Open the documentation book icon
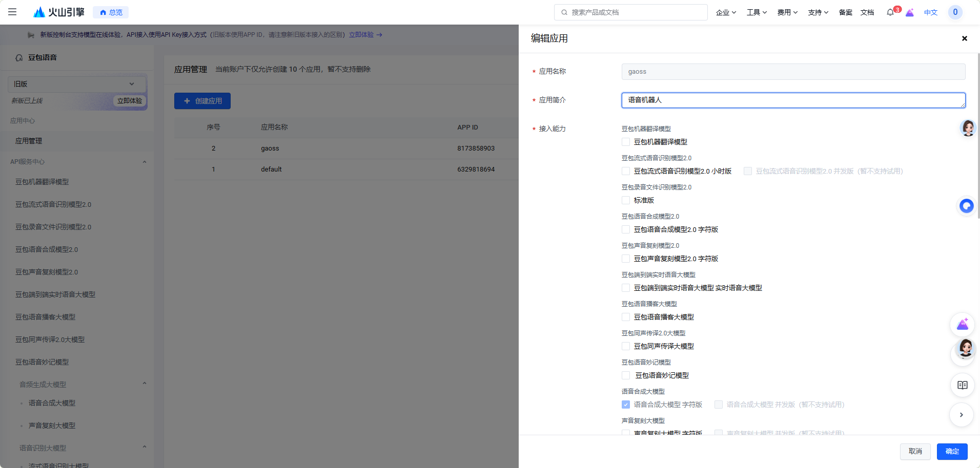980x468 pixels. tap(963, 385)
